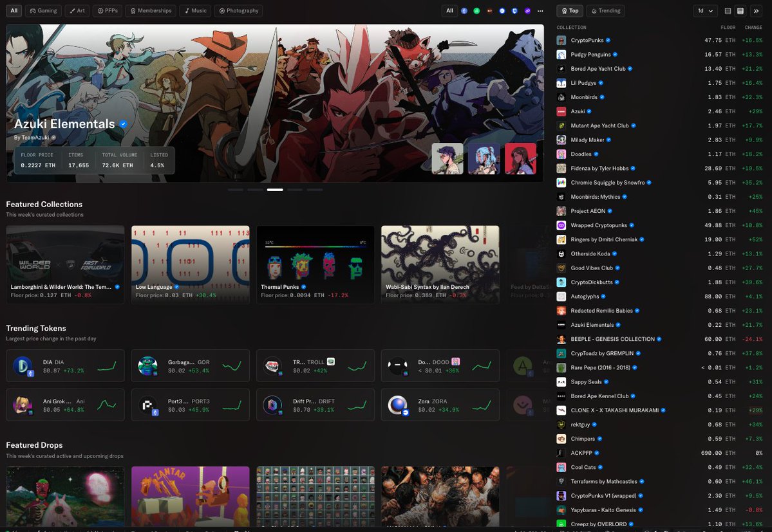
Task: Click the Drift token logo
Action: coord(273,405)
